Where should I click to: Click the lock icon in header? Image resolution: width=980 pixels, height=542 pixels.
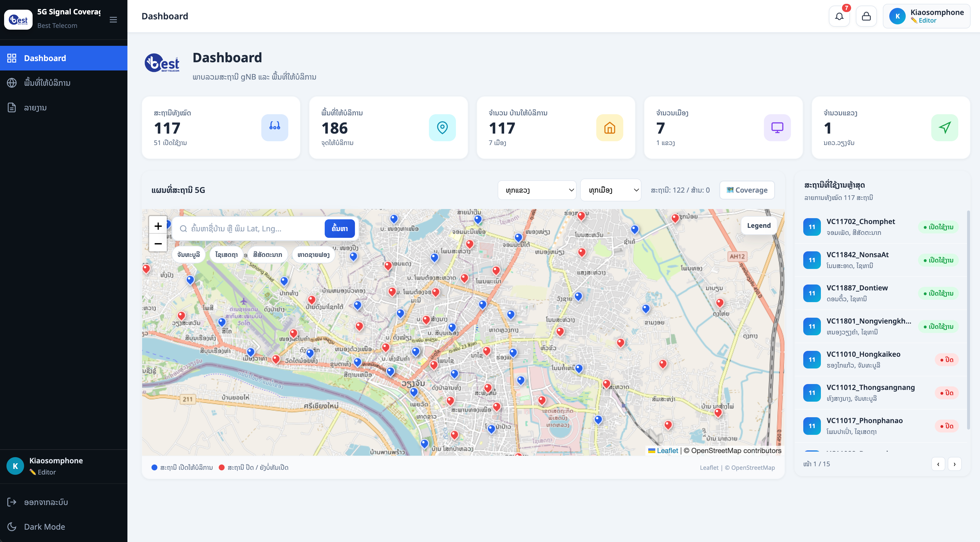click(866, 16)
